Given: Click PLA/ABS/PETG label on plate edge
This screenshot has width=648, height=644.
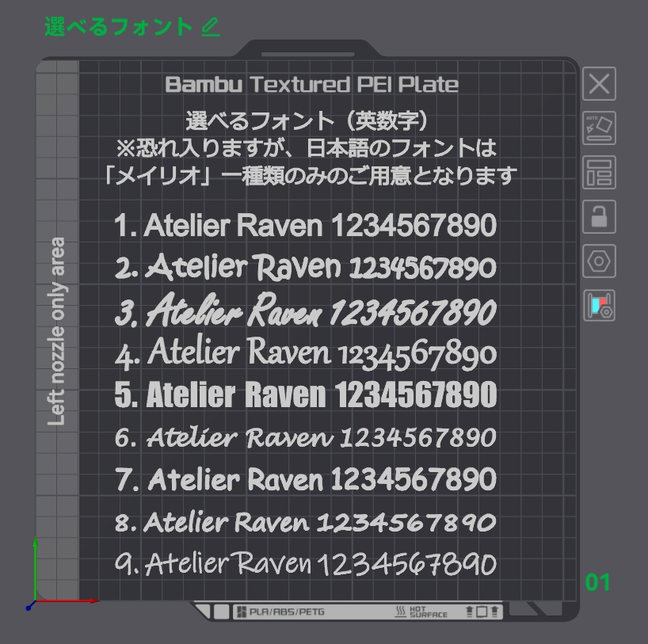Looking at the screenshot, I should coord(287,612).
